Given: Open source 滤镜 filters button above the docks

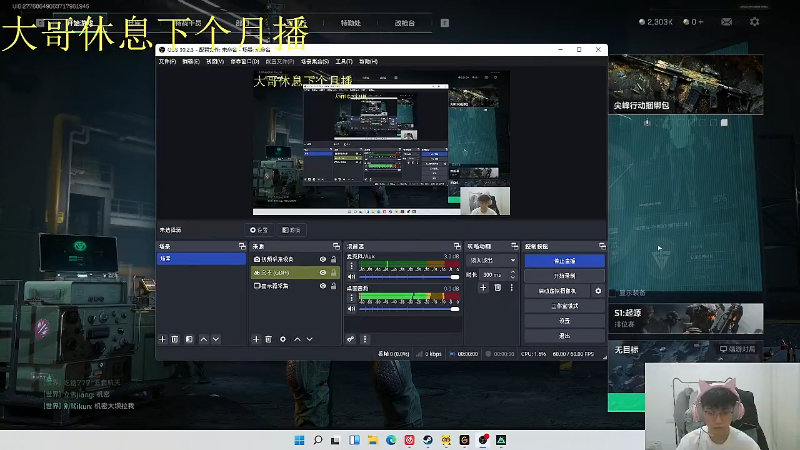Looking at the screenshot, I should coord(291,230).
